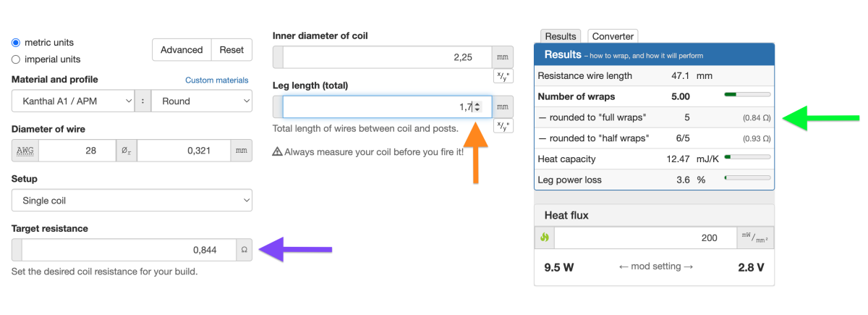
Task: Expand the Single coil setup dropdown
Action: [132, 201]
